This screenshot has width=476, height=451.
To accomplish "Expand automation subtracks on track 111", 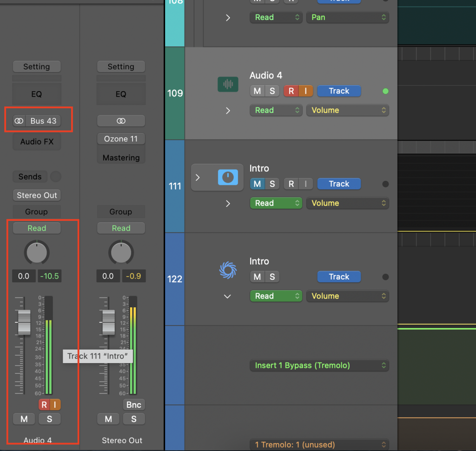I will click(x=228, y=204).
